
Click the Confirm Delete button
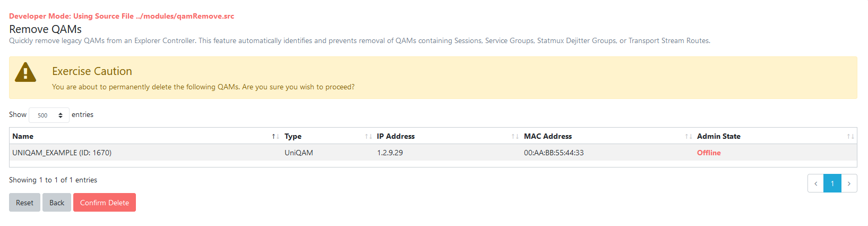click(x=105, y=203)
